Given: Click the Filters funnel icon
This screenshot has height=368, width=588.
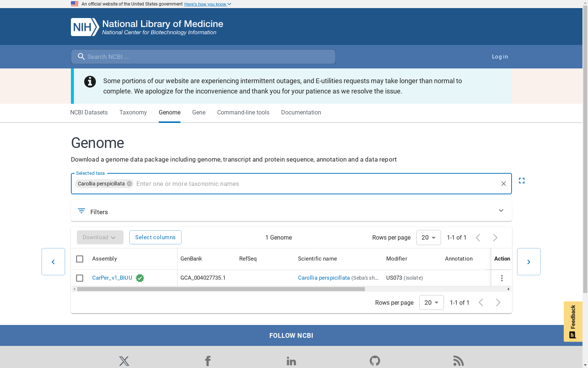Looking at the screenshot, I should point(81,211).
